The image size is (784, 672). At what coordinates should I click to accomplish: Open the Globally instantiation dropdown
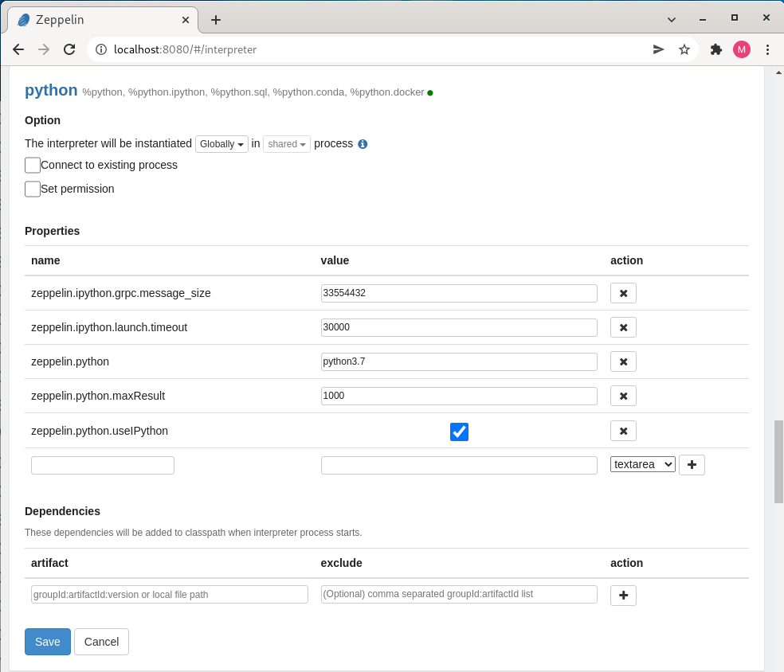(221, 144)
